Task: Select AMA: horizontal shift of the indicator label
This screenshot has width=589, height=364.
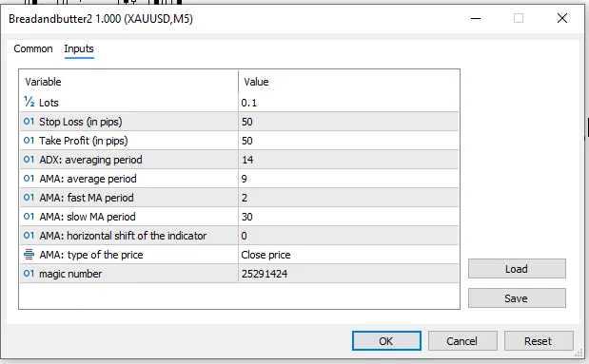Action: click(123, 236)
